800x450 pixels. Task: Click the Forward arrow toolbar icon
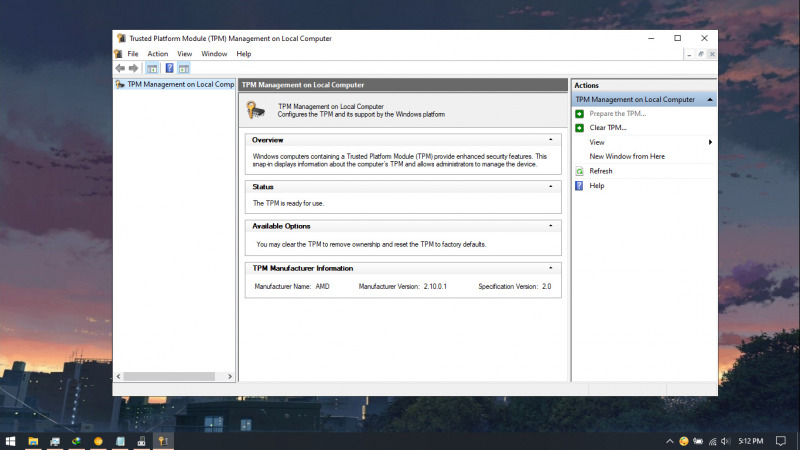click(134, 68)
